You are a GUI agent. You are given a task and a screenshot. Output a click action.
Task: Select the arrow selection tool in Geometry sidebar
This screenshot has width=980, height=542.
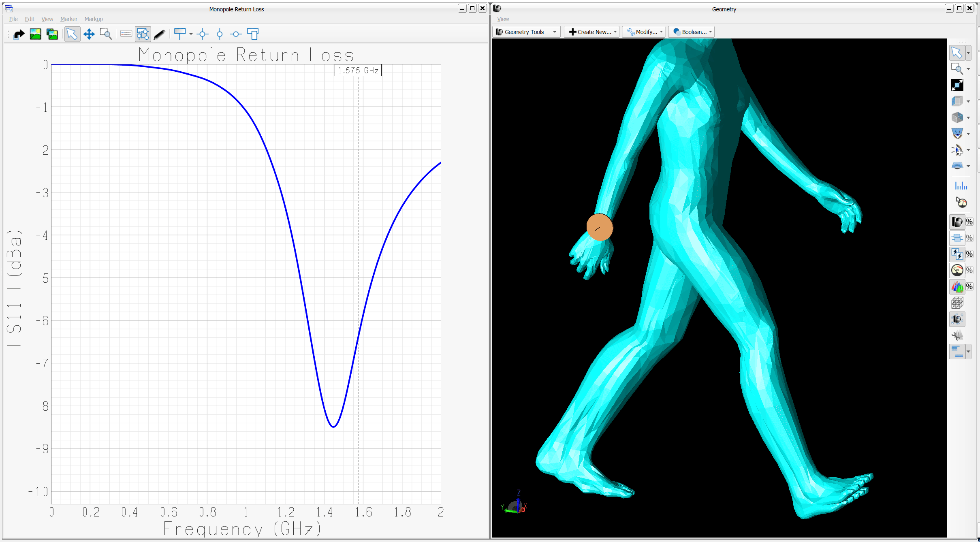click(957, 53)
